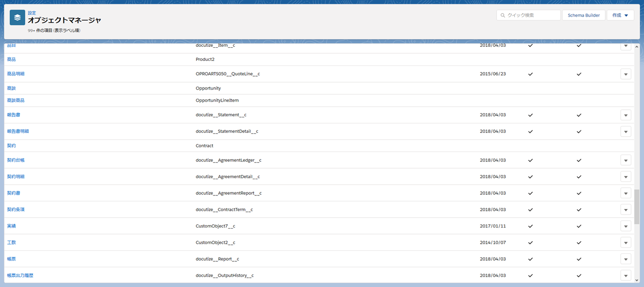The width and height of the screenshot is (644, 287).
Task: Expand row actions for 工数
Action: point(625,243)
